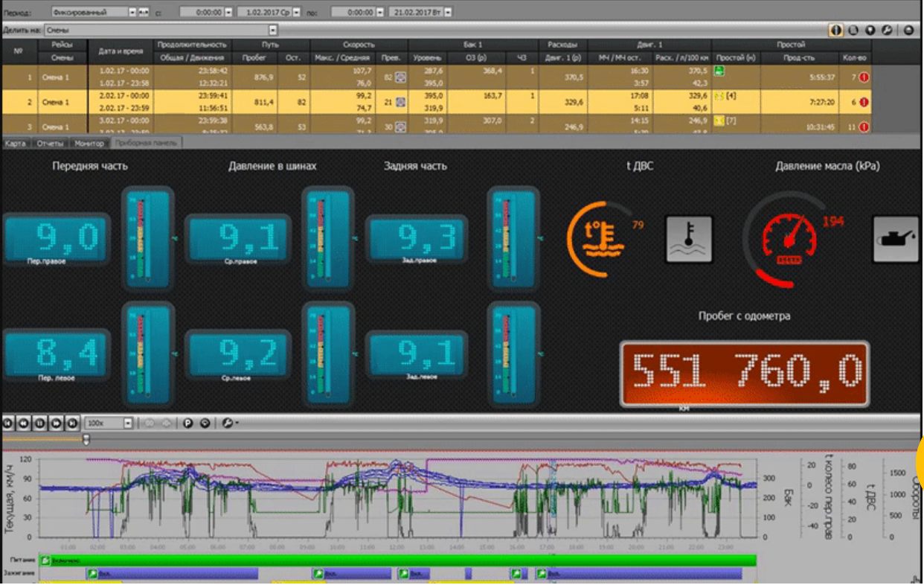Click the highlighted first round toolbar icon top right
The image size is (924, 585).
click(x=837, y=31)
